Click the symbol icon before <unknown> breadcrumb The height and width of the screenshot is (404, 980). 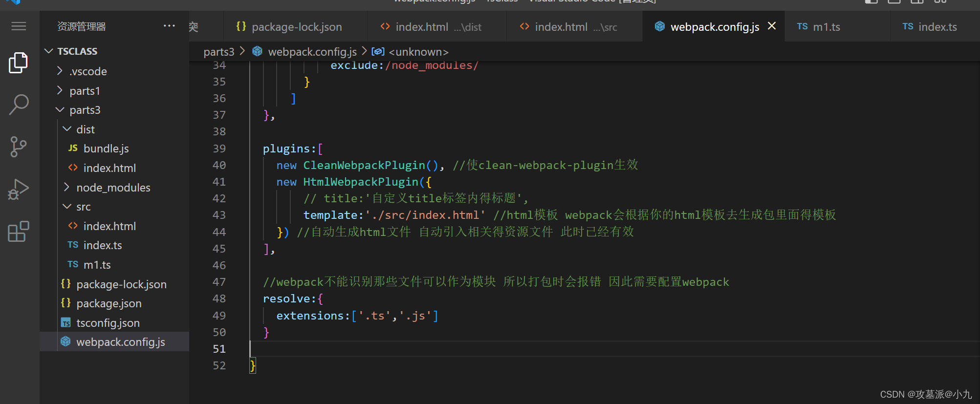pos(378,51)
